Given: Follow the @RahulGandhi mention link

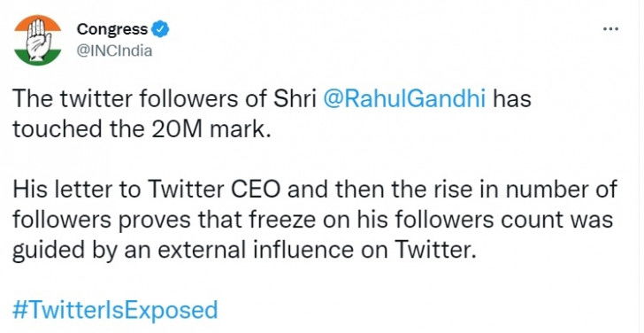Looking at the screenshot, I should [x=404, y=100].
